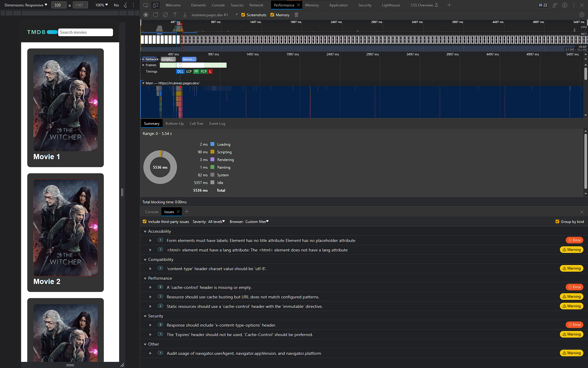Collapse the Accessibility issues group
Viewport: 588px width, 368px height.
point(145,232)
